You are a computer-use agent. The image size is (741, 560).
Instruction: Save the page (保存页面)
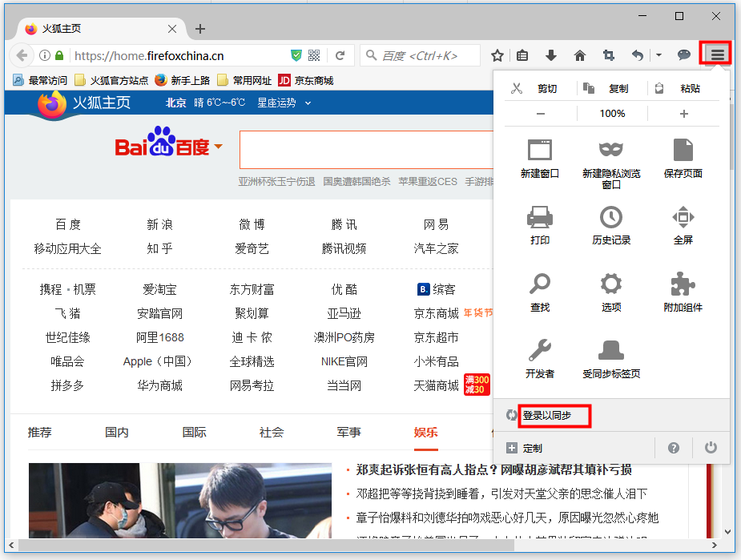click(683, 159)
